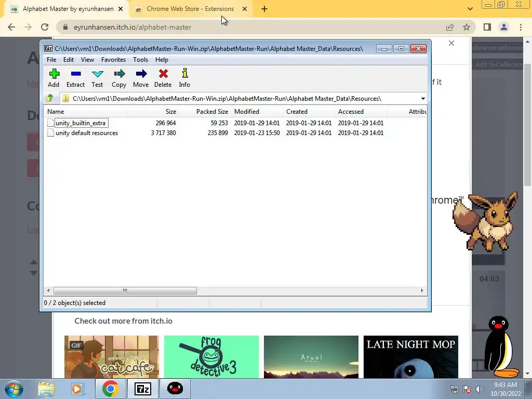
Task: Click the horizontal scrollbar thumb in 7-Zip
Action: pos(125,290)
